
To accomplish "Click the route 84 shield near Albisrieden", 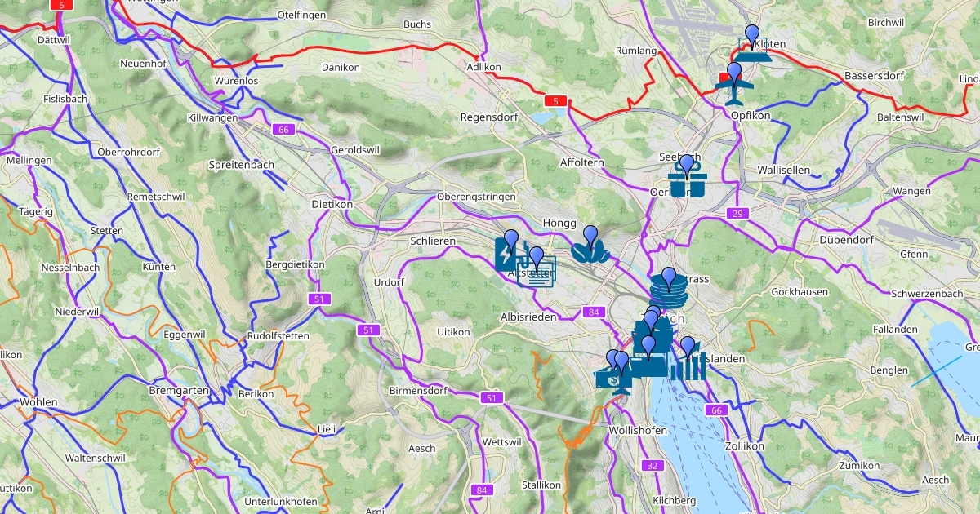I will pos(593,312).
